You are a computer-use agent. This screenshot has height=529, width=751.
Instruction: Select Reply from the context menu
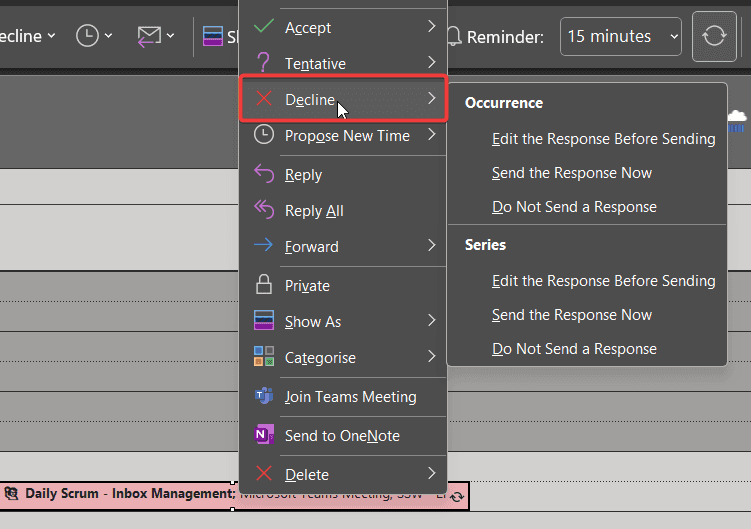pyautogui.click(x=303, y=175)
